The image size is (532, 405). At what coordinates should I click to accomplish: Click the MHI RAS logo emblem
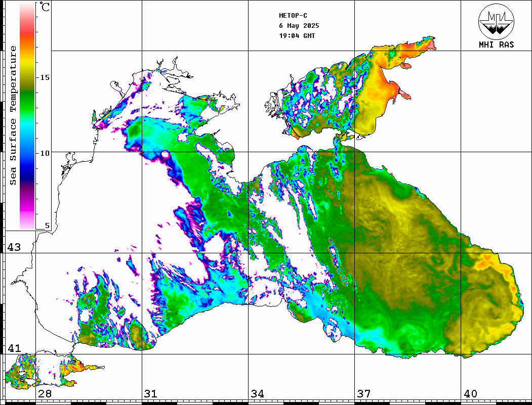(496, 21)
